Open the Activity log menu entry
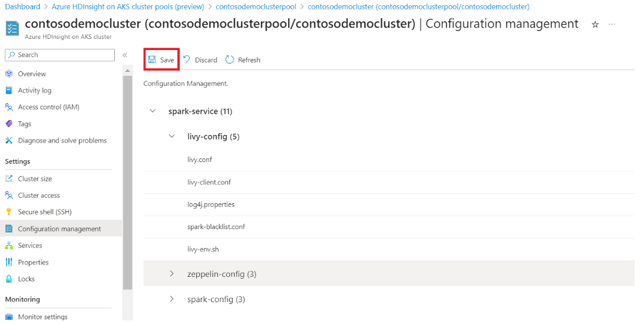 coord(35,90)
